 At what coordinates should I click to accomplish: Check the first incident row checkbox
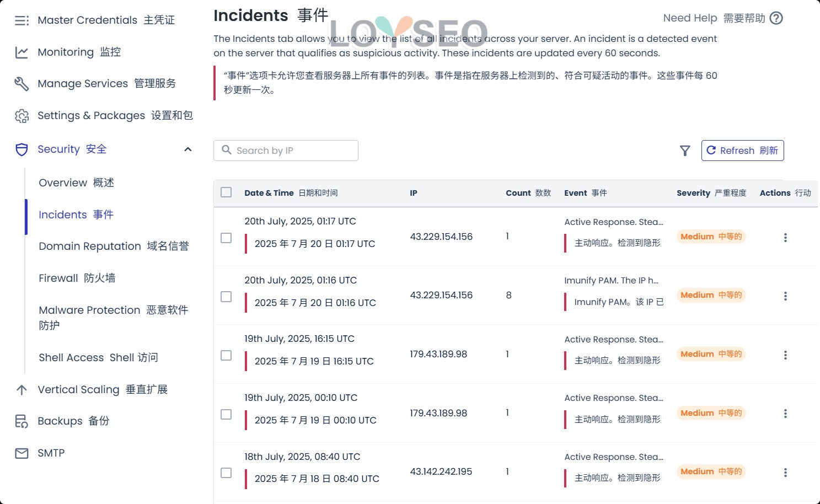point(226,237)
